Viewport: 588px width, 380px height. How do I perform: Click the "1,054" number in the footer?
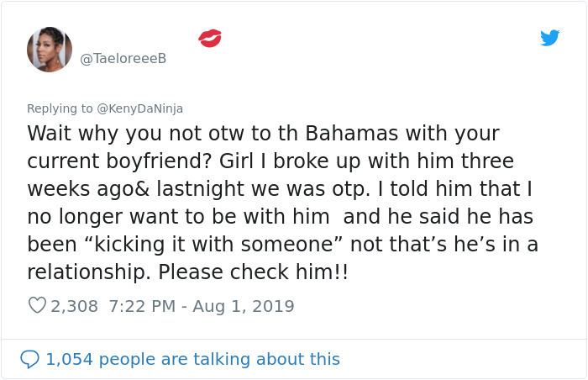click(x=70, y=359)
